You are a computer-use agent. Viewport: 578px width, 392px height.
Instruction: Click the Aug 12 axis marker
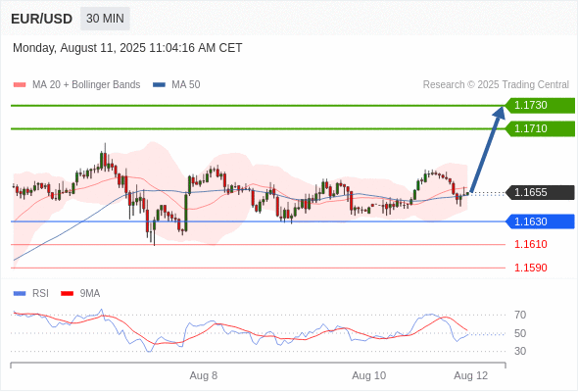pos(471,375)
